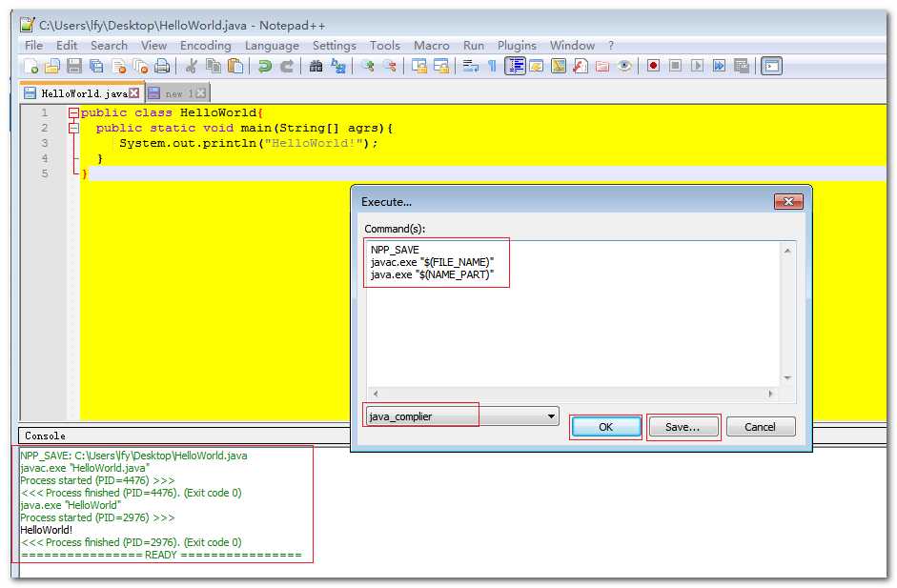This screenshot has height=588, width=897.
Task: Open Find with the binoculars icon
Action: pos(316,67)
